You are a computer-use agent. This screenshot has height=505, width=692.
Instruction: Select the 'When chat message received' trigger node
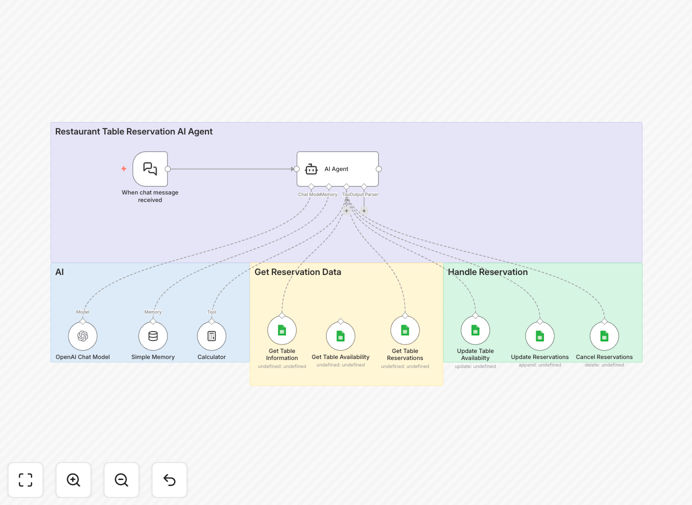[150, 169]
